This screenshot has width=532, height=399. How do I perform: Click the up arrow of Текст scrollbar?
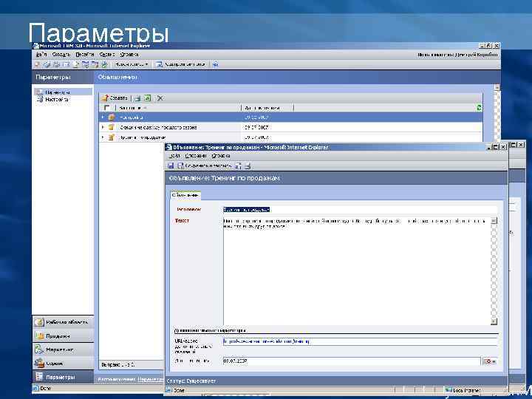click(x=494, y=220)
